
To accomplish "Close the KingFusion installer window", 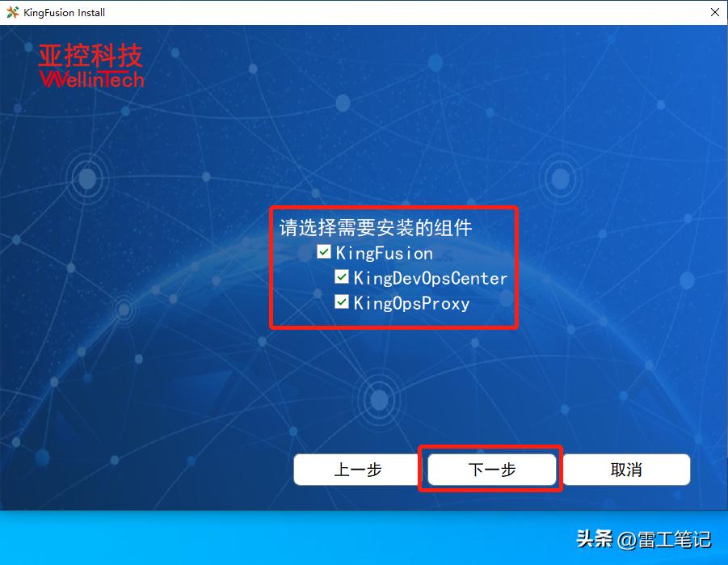I will click(714, 12).
